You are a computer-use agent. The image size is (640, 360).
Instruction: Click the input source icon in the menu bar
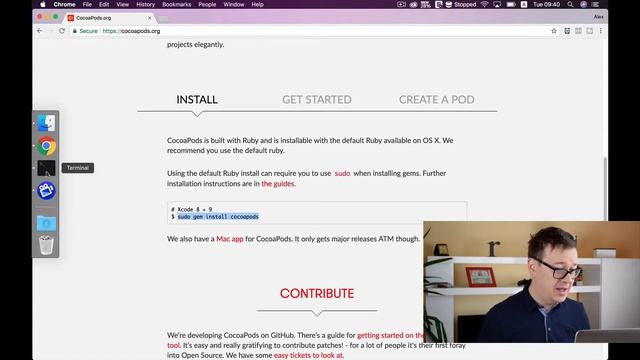click(x=524, y=4)
